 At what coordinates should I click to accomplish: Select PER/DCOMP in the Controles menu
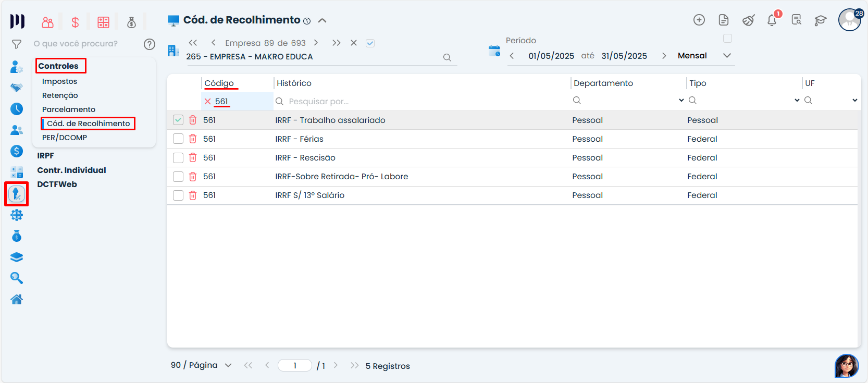65,138
